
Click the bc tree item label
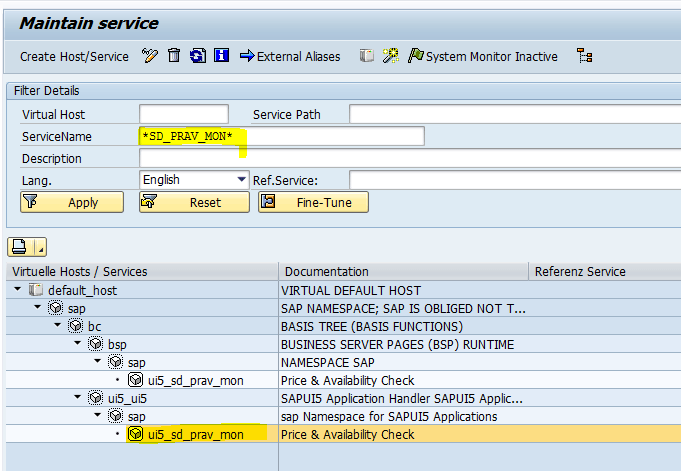tap(94, 326)
